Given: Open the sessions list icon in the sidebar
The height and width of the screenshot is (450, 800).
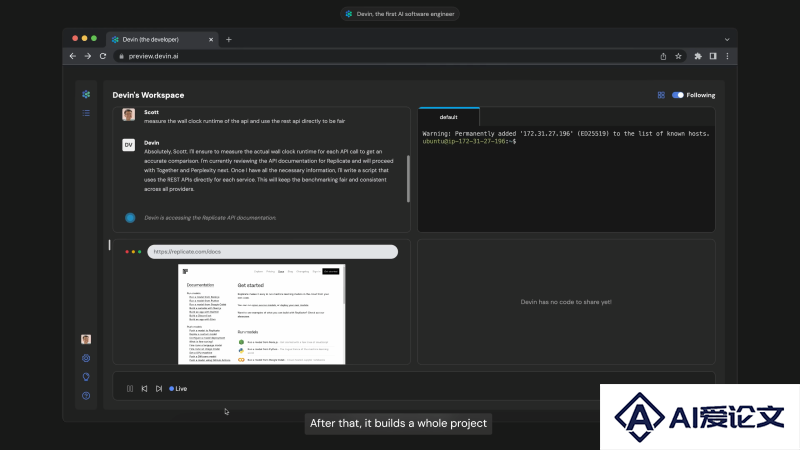Looking at the screenshot, I should [86, 113].
